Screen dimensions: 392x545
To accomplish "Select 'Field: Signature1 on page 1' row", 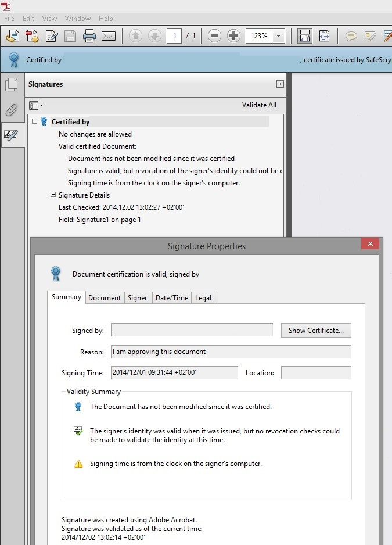I will coord(100,220).
